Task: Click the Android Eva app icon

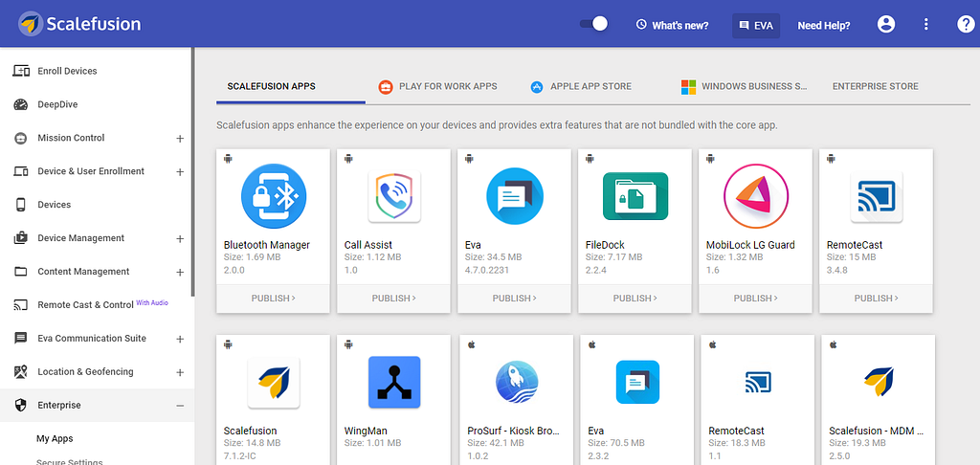Action: point(514,196)
